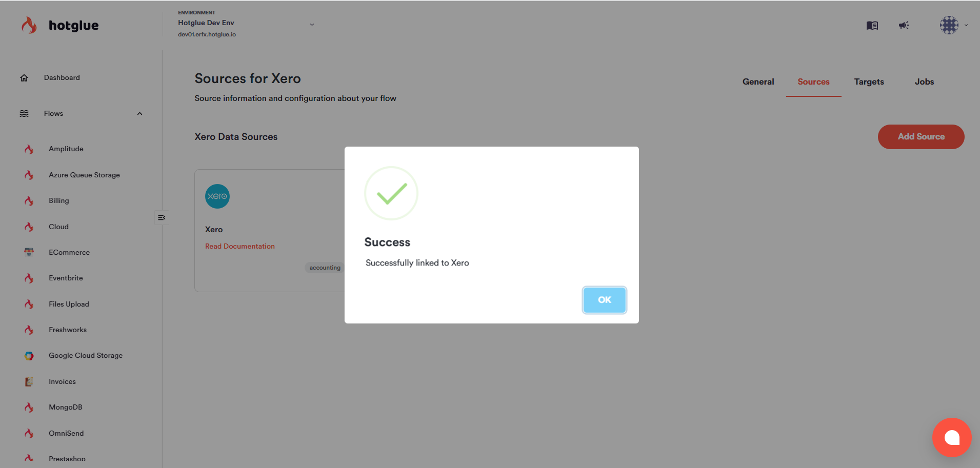Select Amplitude flow in sidebar
Screen dimensions: 980x468
point(66,149)
